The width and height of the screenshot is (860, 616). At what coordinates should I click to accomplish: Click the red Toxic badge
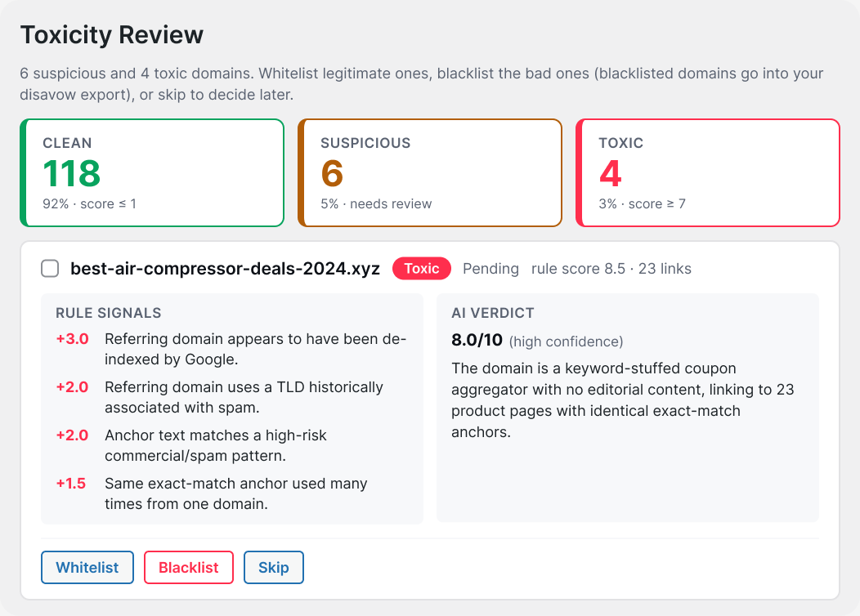[422, 269]
